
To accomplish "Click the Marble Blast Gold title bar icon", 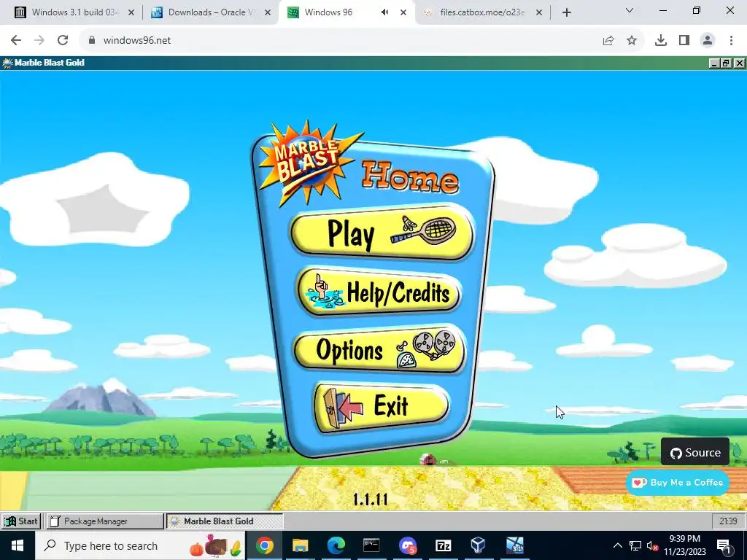I will (x=7, y=63).
